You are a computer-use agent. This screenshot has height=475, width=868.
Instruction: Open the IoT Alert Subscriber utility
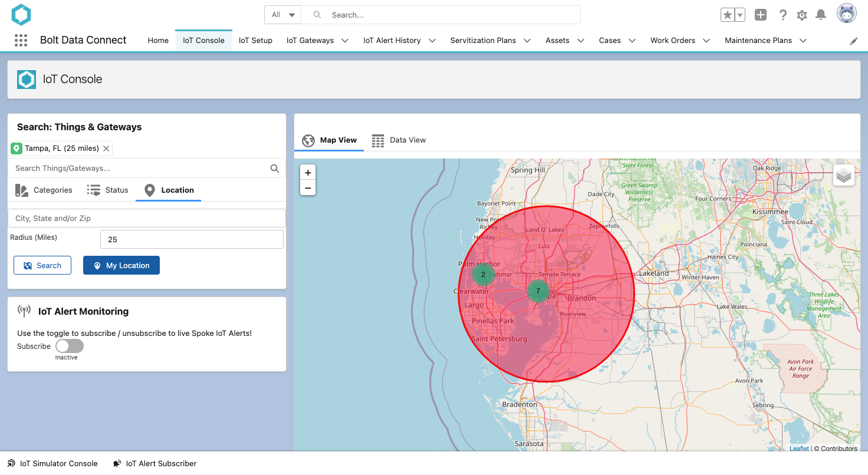point(154,463)
